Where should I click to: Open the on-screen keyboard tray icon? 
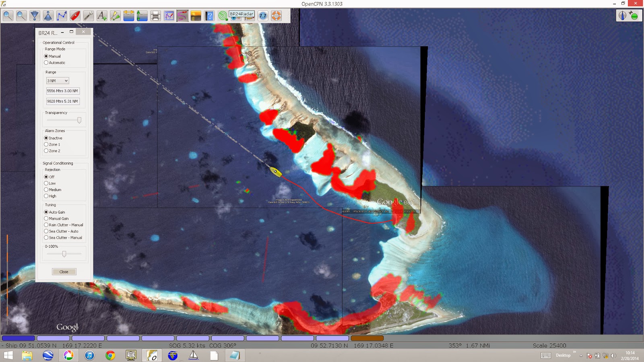[546, 356]
